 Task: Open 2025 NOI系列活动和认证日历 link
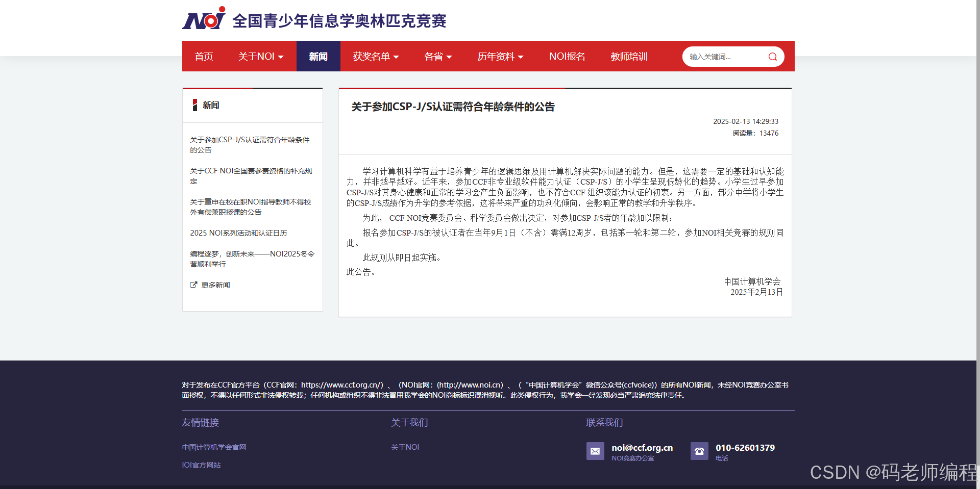tap(238, 233)
